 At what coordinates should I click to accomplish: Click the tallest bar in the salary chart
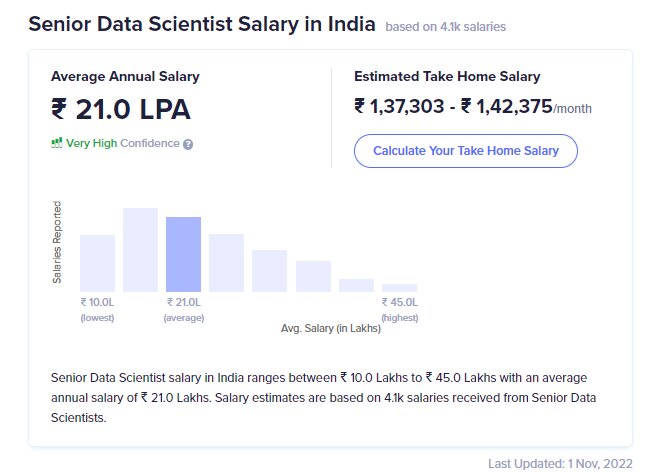coord(140,249)
